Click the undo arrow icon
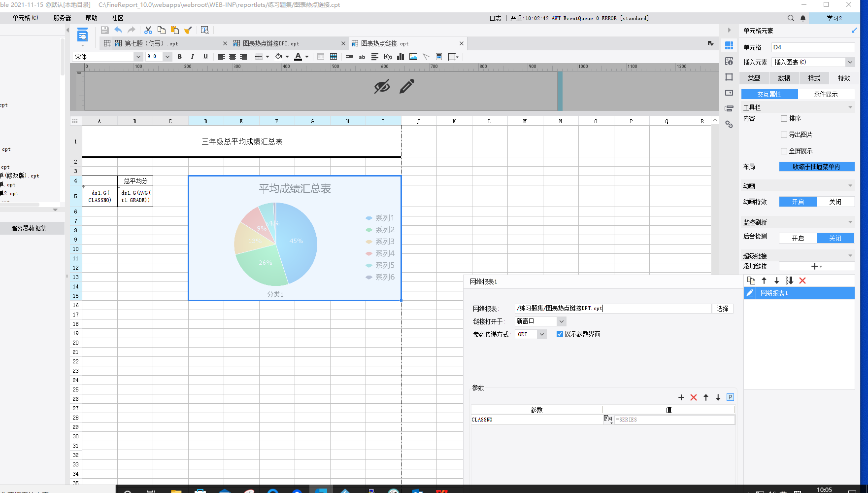The width and height of the screenshot is (868, 493). click(x=118, y=30)
